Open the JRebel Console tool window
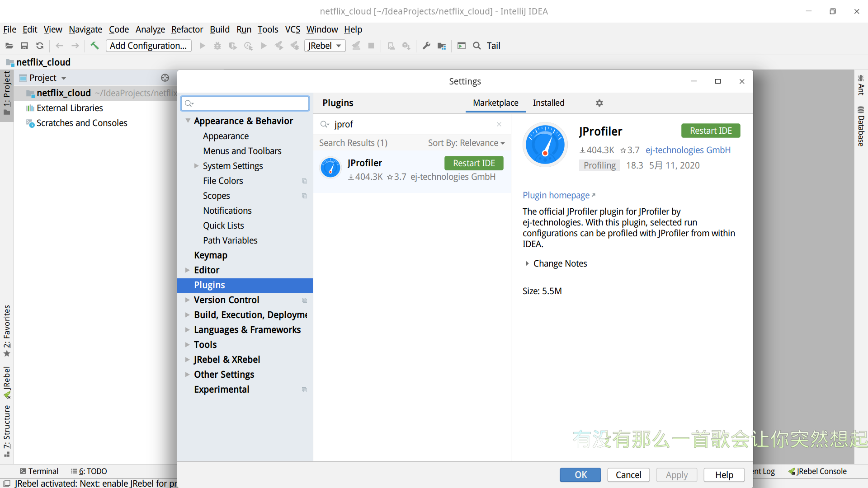The height and width of the screenshot is (488, 868). [x=817, y=471]
